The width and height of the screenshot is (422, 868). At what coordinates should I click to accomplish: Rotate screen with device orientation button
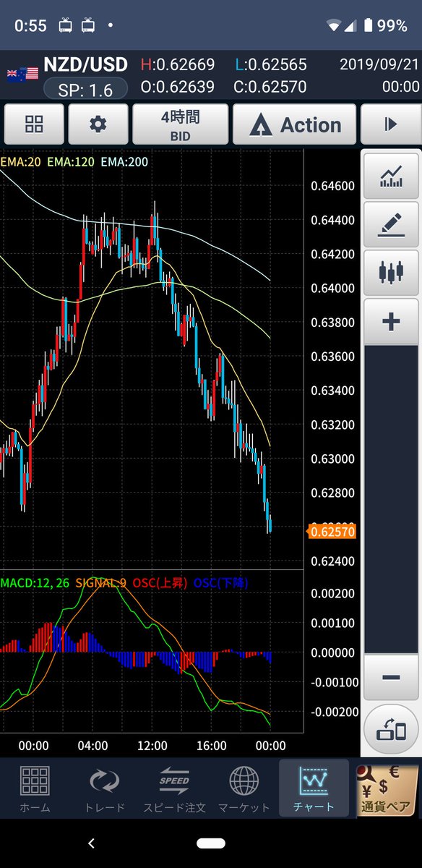coord(391,730)
